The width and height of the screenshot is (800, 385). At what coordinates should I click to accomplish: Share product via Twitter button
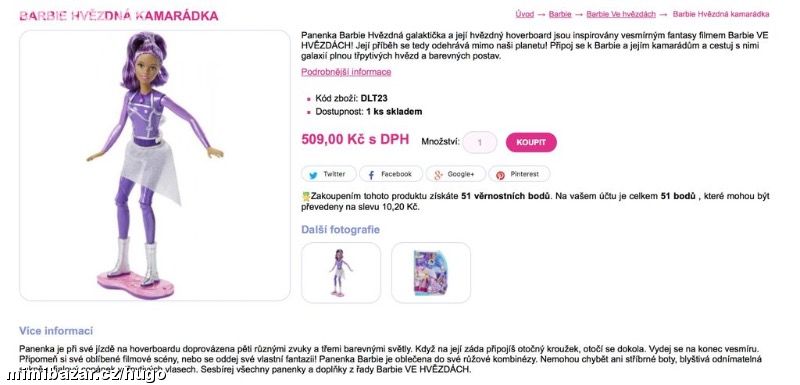click(x=328, y=174)
